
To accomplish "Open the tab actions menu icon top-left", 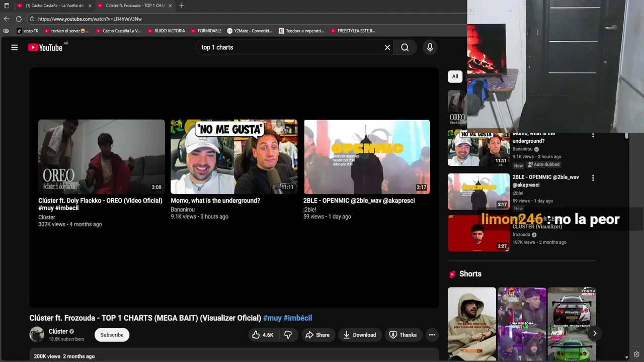I will (7, 6).
